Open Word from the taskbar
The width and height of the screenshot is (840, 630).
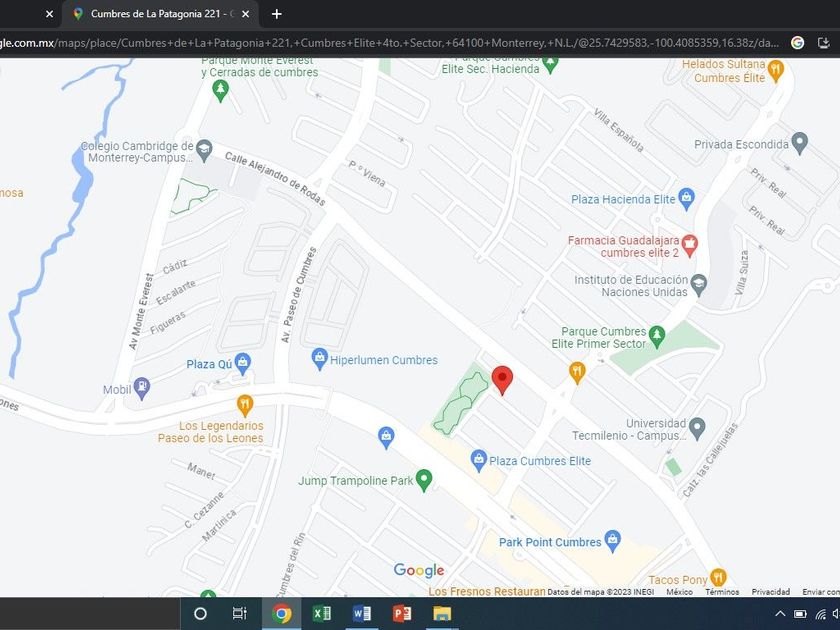(362, 613)
